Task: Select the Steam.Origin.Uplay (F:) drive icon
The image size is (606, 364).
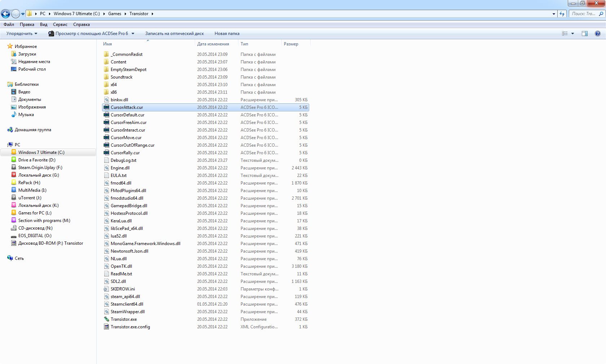Action: point(14,168)
